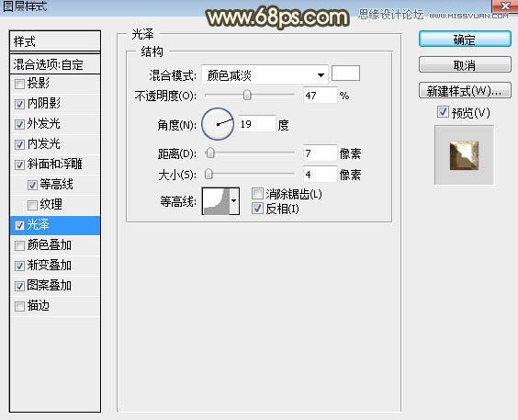Enable the 投影 drop shadow checkbox
The image size is (518, 420).
[x=19, y=84]
